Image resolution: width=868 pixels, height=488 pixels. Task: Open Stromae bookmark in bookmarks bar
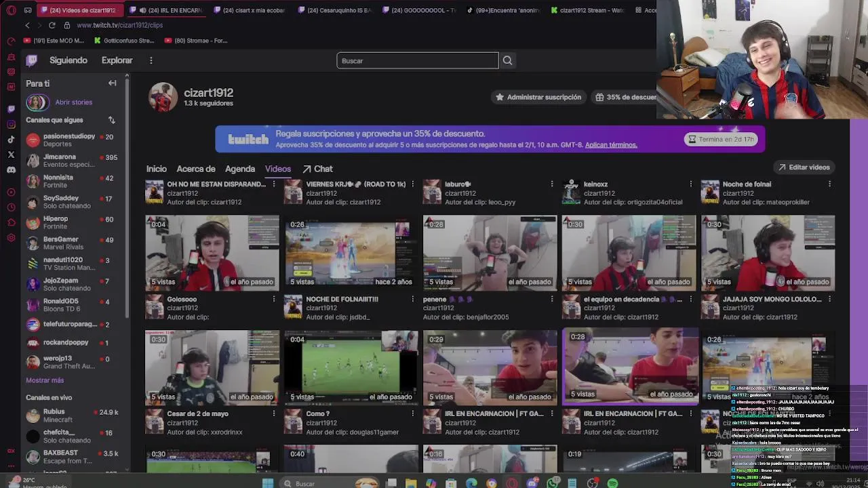point(196,41)
